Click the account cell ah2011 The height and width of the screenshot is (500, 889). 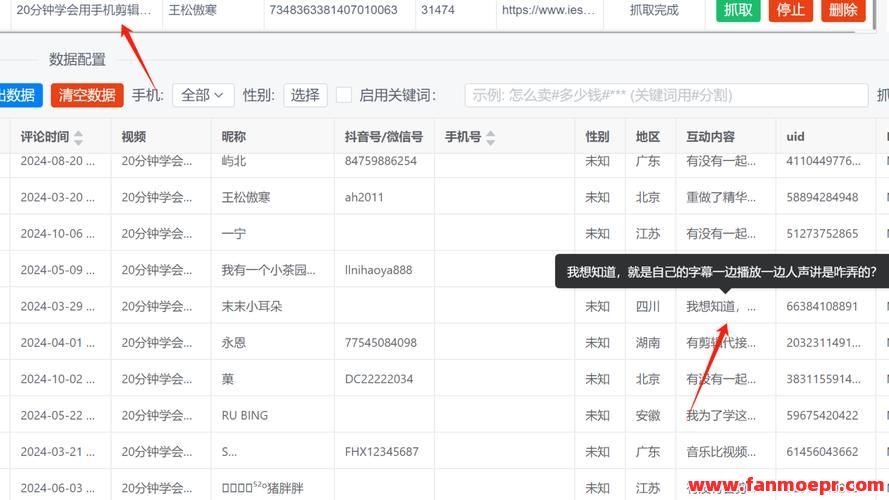point(364,197)
